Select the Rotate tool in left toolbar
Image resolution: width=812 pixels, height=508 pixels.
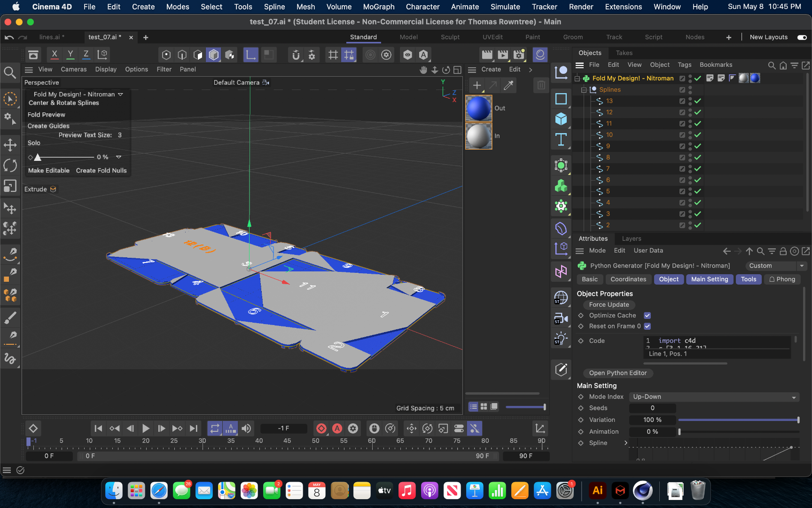(x=10, y=166)
